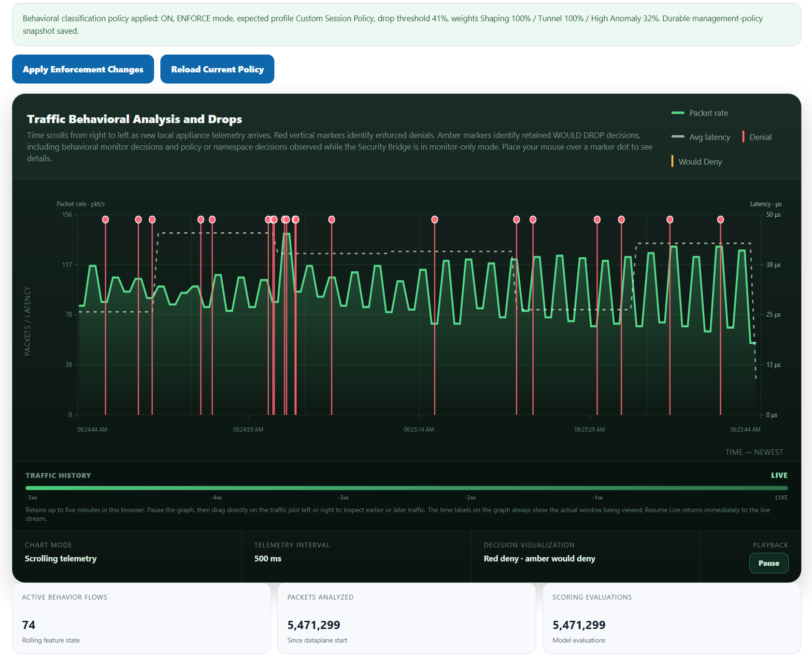812x657 pixels.
Task: Click the 06:24:59 AM time axis label
Action: pos(248,430)
